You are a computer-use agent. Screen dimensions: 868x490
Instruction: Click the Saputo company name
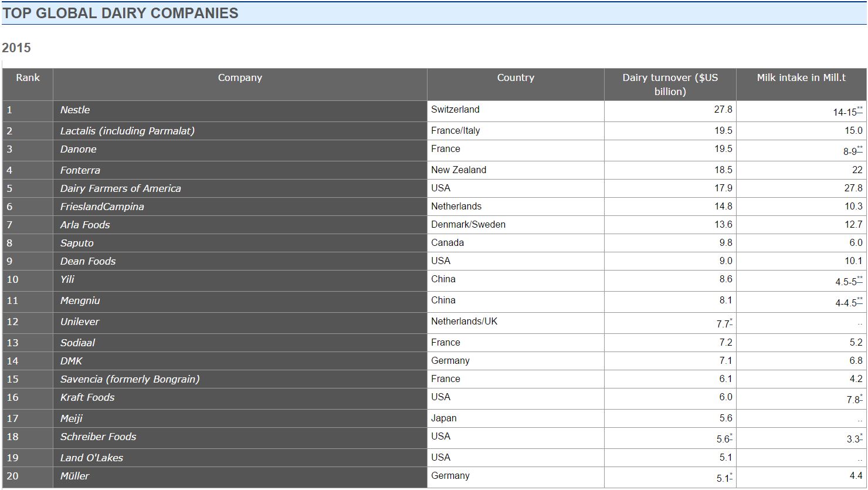tap(77, 244)
